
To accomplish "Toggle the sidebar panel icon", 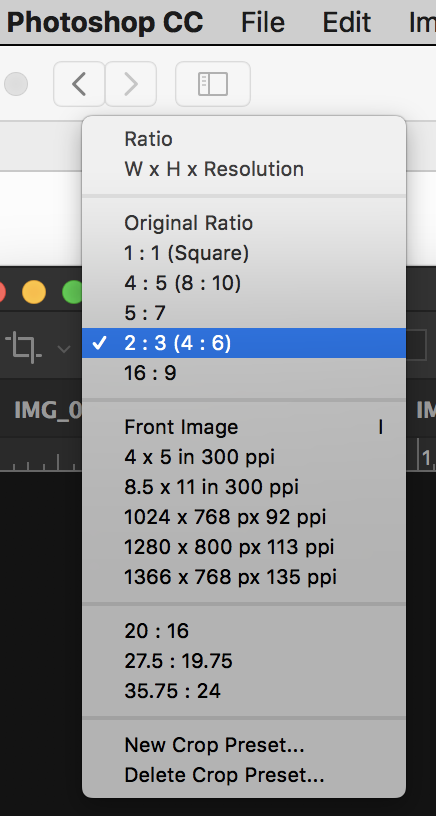I will point(213,84).
